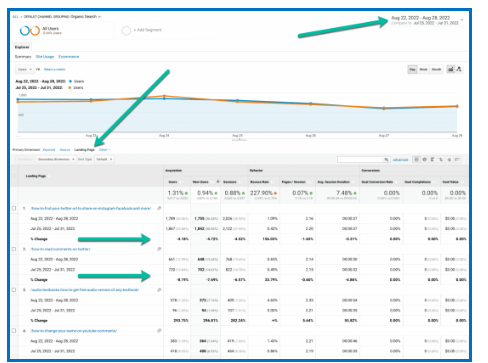Click the external-link icon for row 2

159,249
